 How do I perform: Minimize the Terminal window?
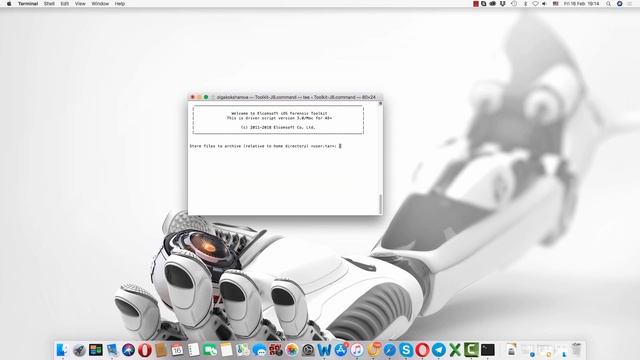[199, 97]
